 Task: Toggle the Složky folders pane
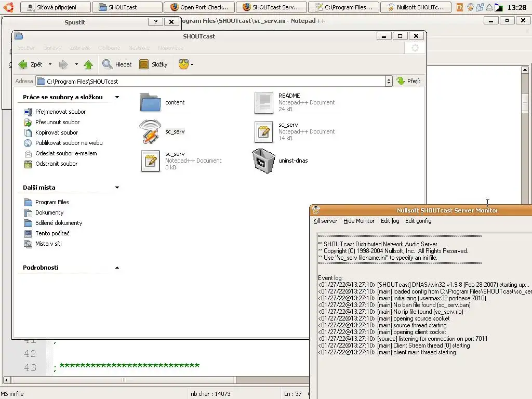(153, 64)
